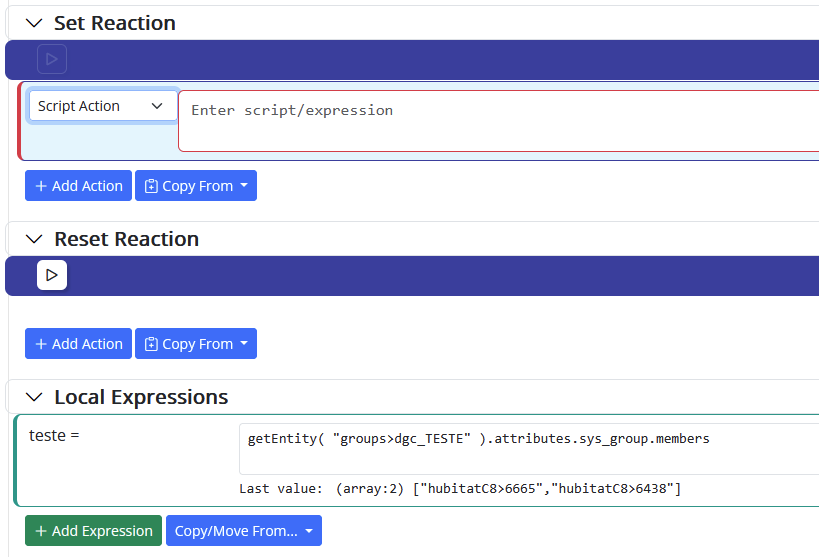Screen dimensions: 819x557
Task: Open Copy From menu under Set Reaction
Action: click(x=196, y=185)
